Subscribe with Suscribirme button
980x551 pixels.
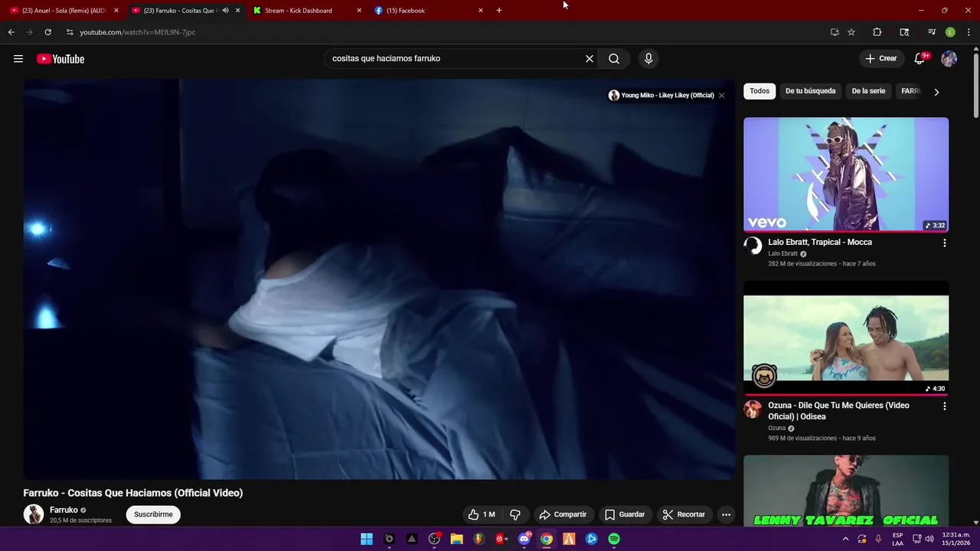(x=153, y=514)
